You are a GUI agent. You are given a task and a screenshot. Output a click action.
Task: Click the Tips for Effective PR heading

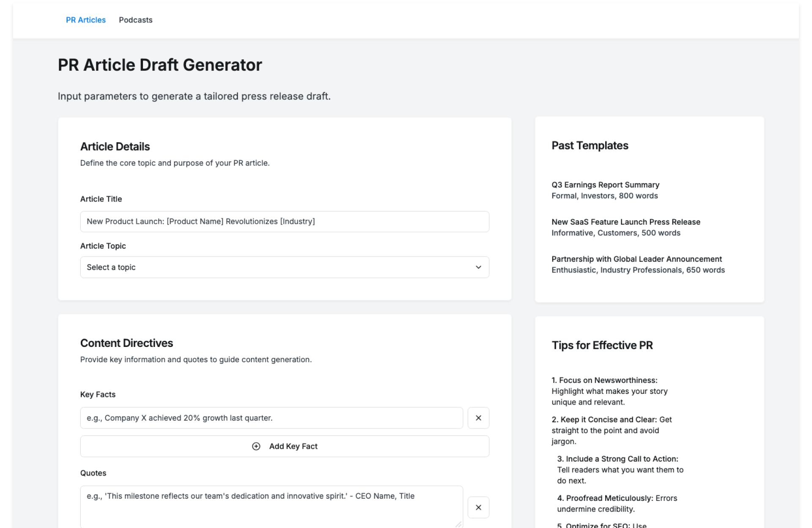(602, 345)
